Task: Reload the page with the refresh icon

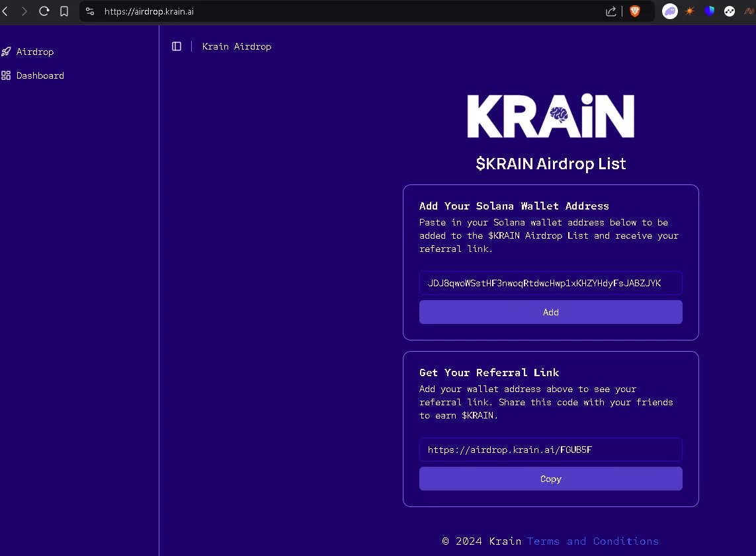Action: click(x=44, y=11)
